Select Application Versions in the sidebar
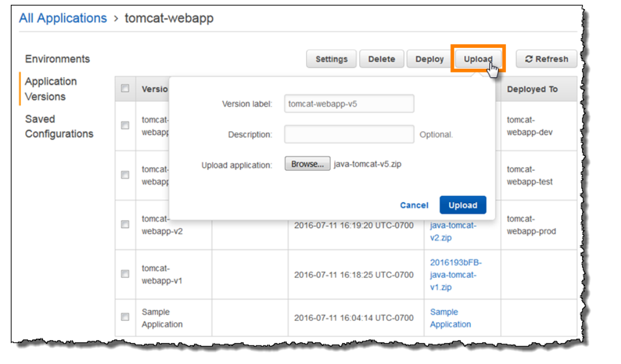Image resolution: width=621 pixels, height=364 pixels. pyautogui.click(x=51, y=89)
